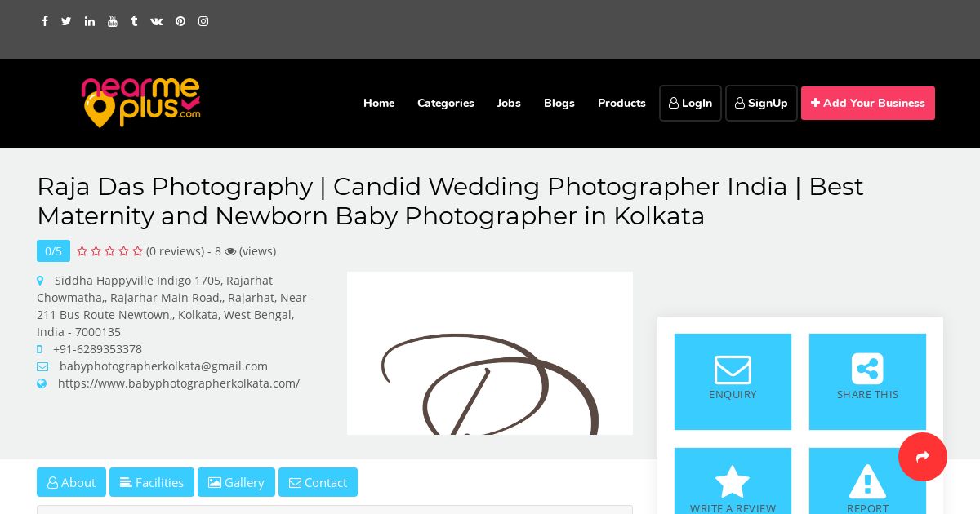Click the nearmeplus.com logo
This screenshot has height=514, width=980.
[140, 103]
